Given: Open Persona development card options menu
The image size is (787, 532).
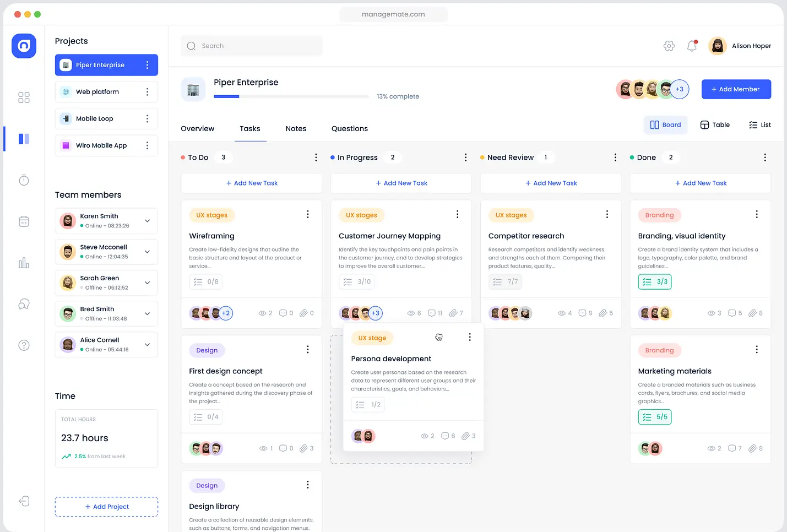Looking at the screenshot, I should pos(470,337).
